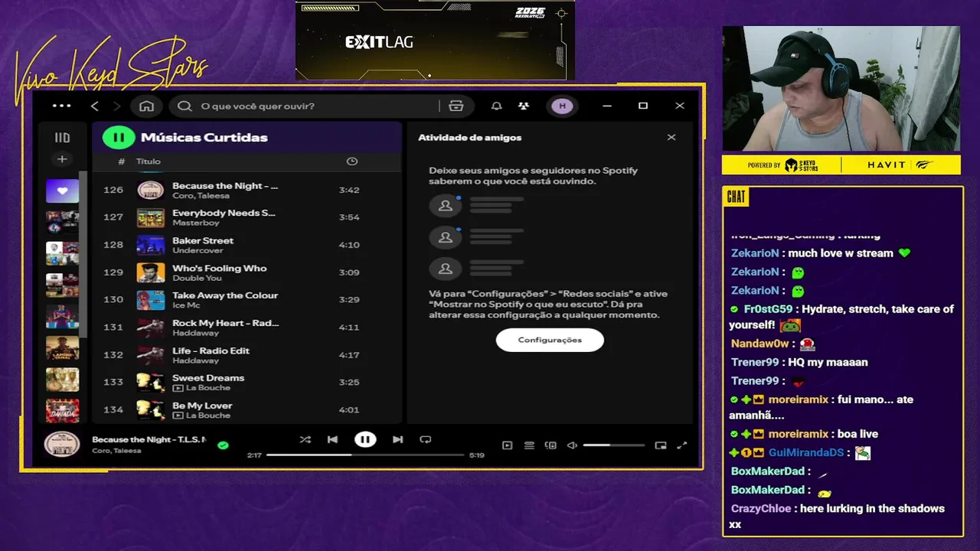Open the profile avatar 'H' menu
This screenshot has width=980, height=551.
tap(563, 106)
